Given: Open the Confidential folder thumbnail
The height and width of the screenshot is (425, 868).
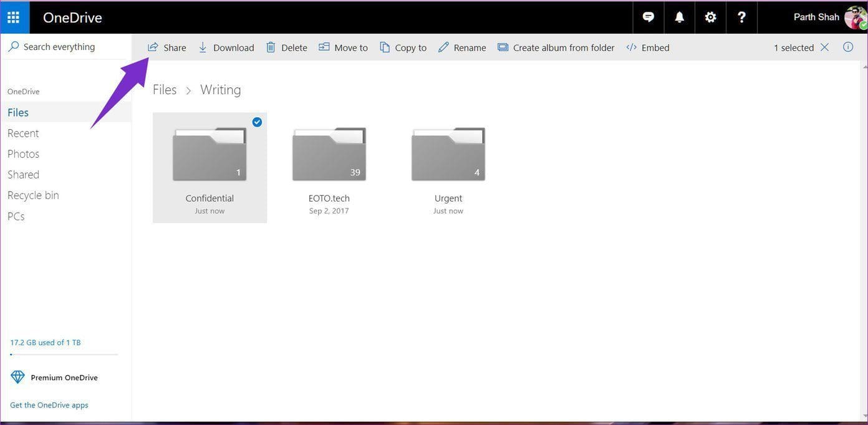Looking at the screenshot, I should point(210,154).
